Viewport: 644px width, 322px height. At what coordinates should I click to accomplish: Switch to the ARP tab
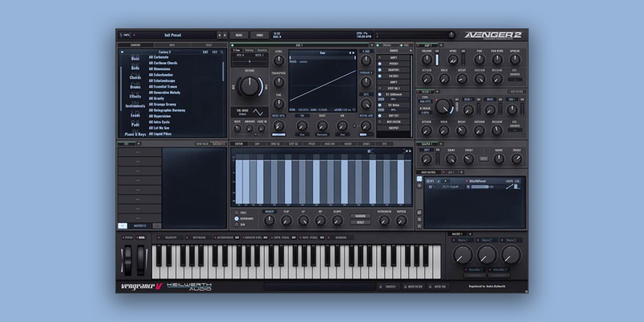(x=258, y=143)
